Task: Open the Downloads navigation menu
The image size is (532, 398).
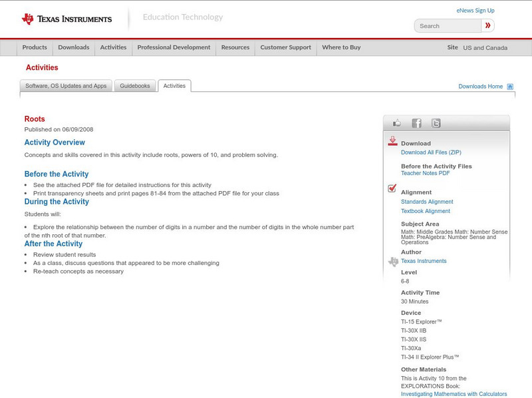Action: click(73, 48)
